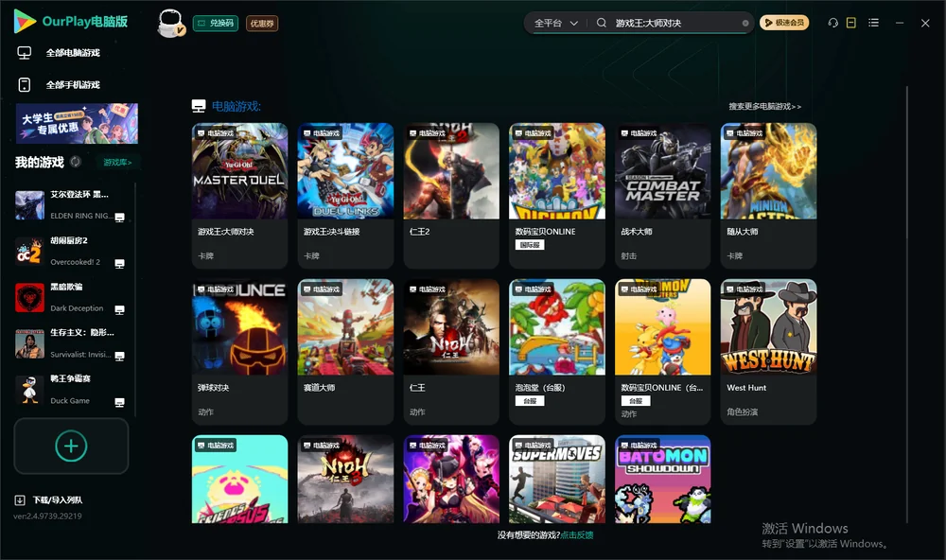Click the 兑换码 redeem code button

pyautogui.click(x=216, y=23)
